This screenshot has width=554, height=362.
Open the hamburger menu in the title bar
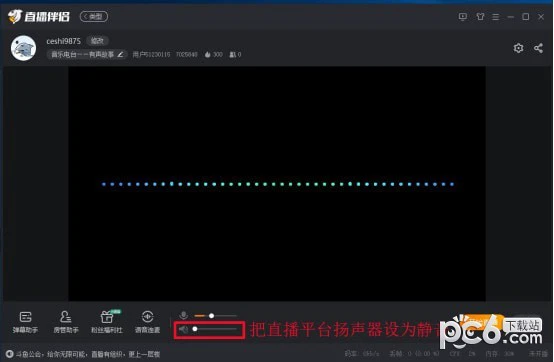point(496,17)
